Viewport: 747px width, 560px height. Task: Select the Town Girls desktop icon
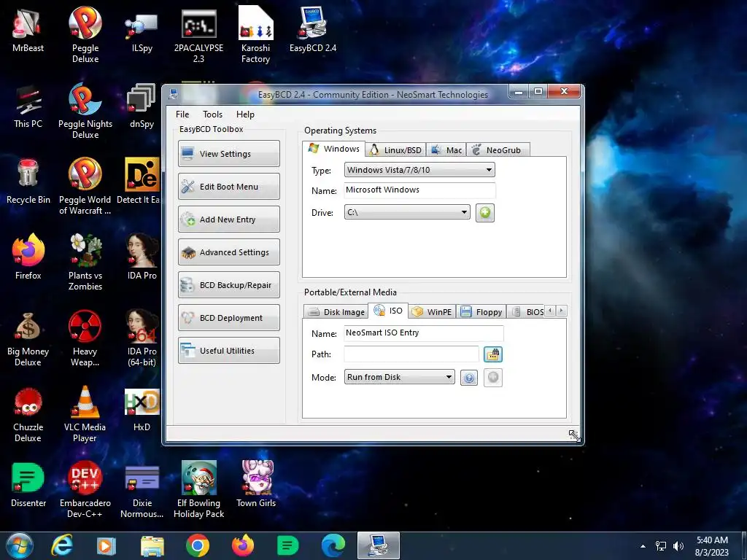click(x=256, y=485)
